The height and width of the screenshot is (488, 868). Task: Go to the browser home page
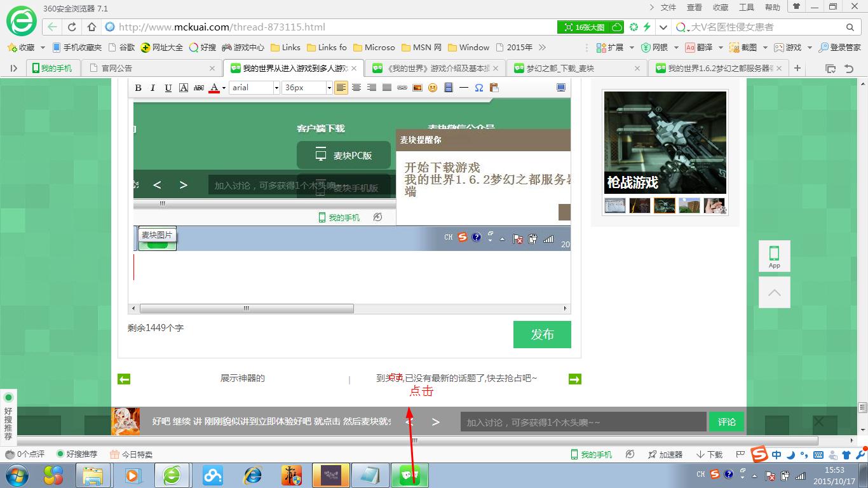(92, 27)
